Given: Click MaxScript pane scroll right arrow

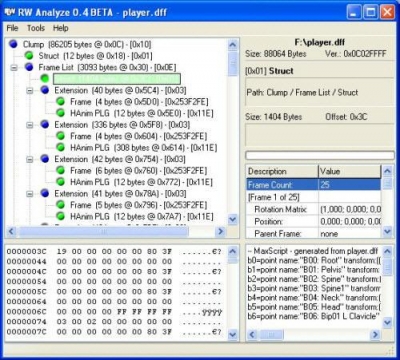Looking at the screenshot, I should (375, 335).
